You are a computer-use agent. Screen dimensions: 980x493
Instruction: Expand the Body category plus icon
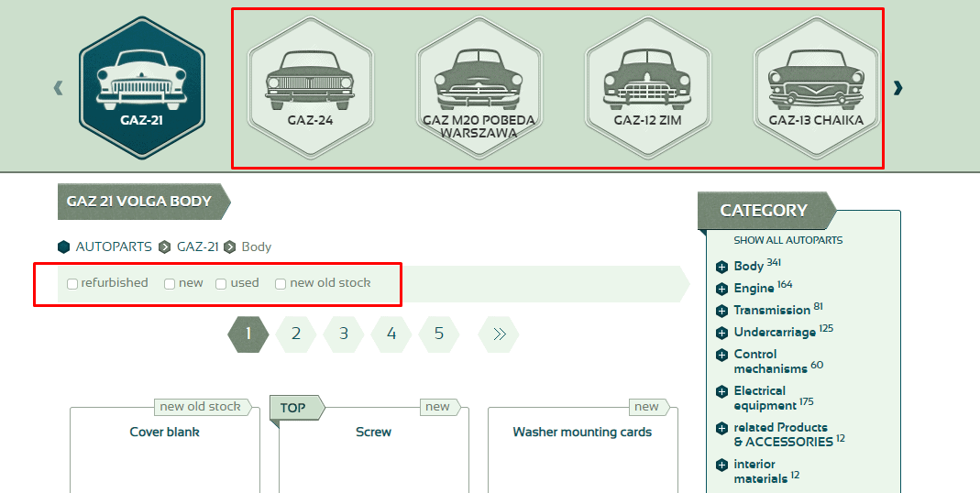[721, 267]
